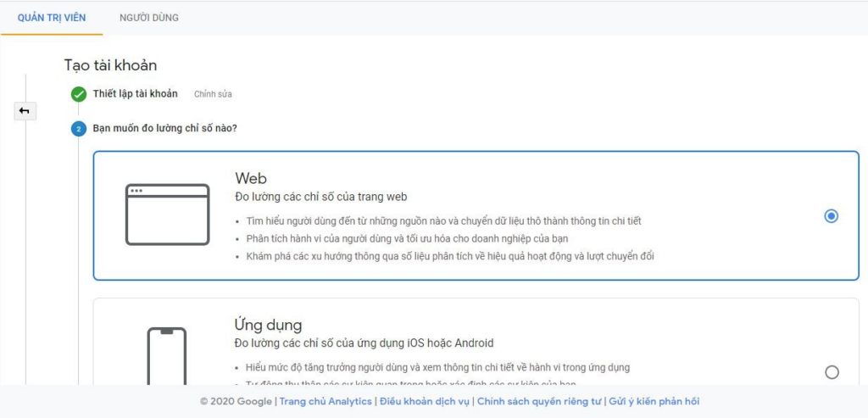Expand the Thiết lập tài khoản step
868x418 pixels.
click(x=136, y=94)
